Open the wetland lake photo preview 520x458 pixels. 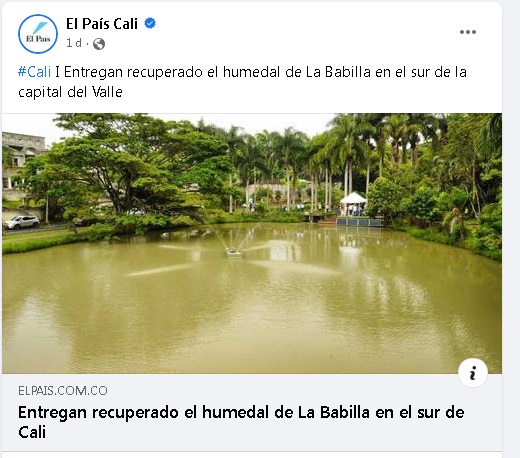click(x=252, y=243)
